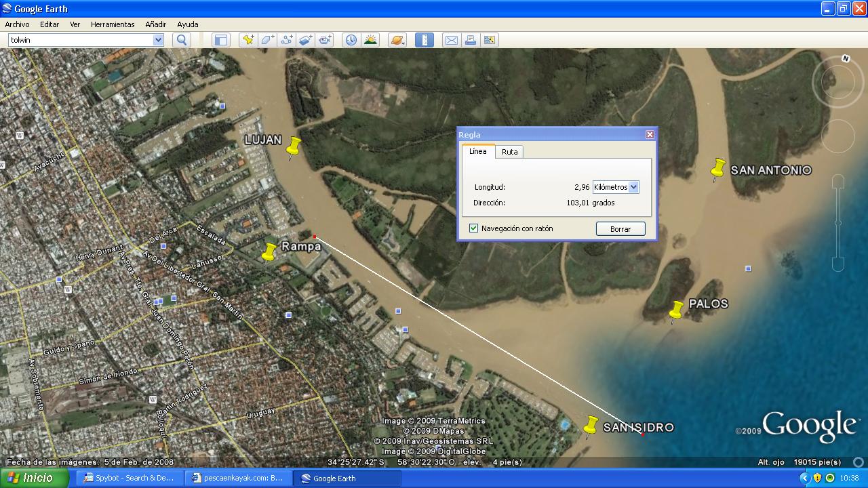Screen dimensions: 868x488
Task: Switch to the Línea tab in Regla
Action: 478,151
